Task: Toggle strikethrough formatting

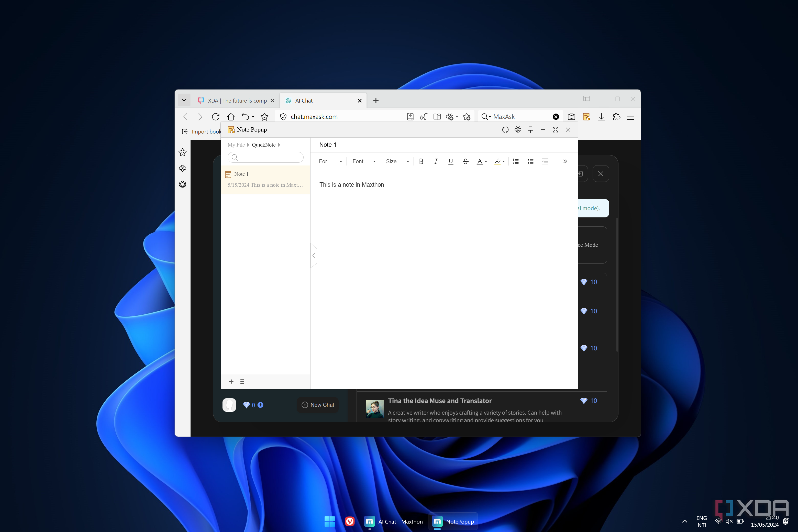Action: click(x=465, y=161)
